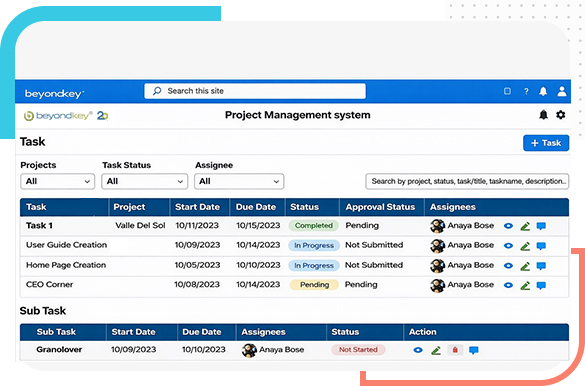
Task: Open the User Guide Creation task
Action: click(x=66, y=245)
